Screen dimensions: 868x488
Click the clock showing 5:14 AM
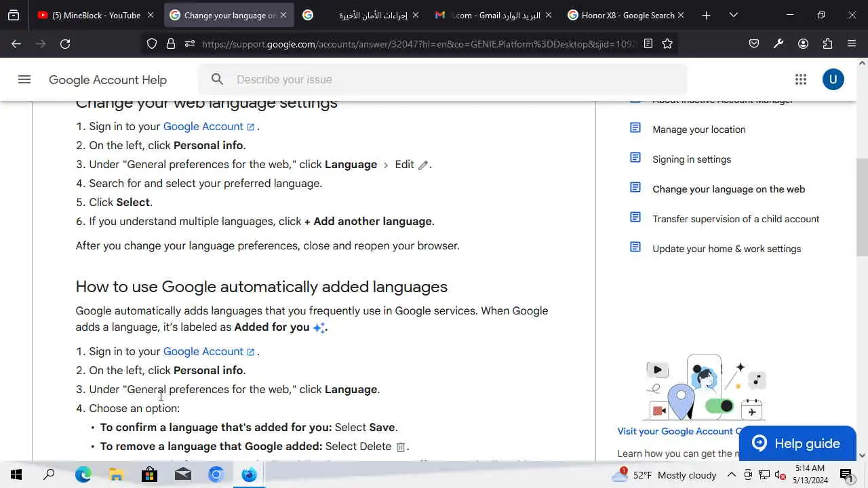[810, 468]
